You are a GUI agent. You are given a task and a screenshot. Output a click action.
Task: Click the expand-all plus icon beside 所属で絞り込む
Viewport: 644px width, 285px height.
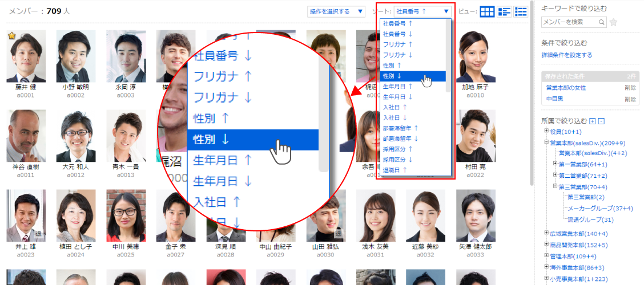[592, 121]
